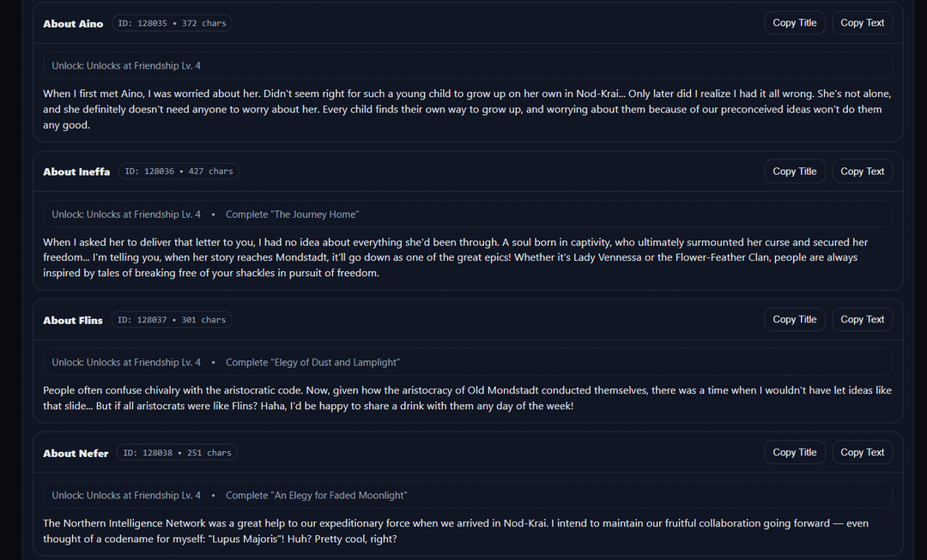This screenshot has width=927, height=560.
Task: Copy the text of About Aino
Action: click(862, 23)
